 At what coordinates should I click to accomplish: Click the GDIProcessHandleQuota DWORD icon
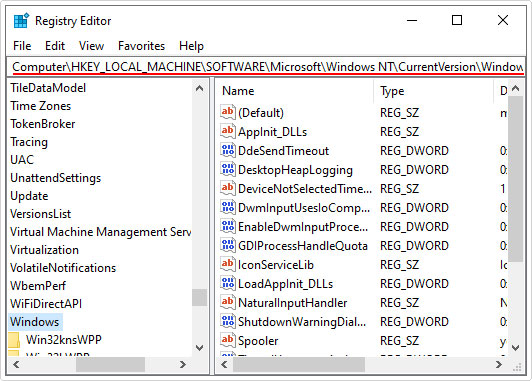228,245
